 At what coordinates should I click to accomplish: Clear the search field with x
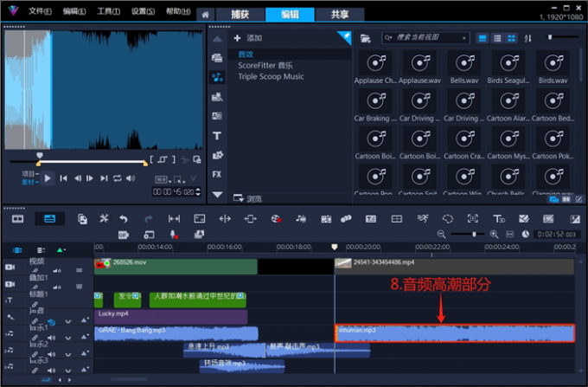point(464,38)
